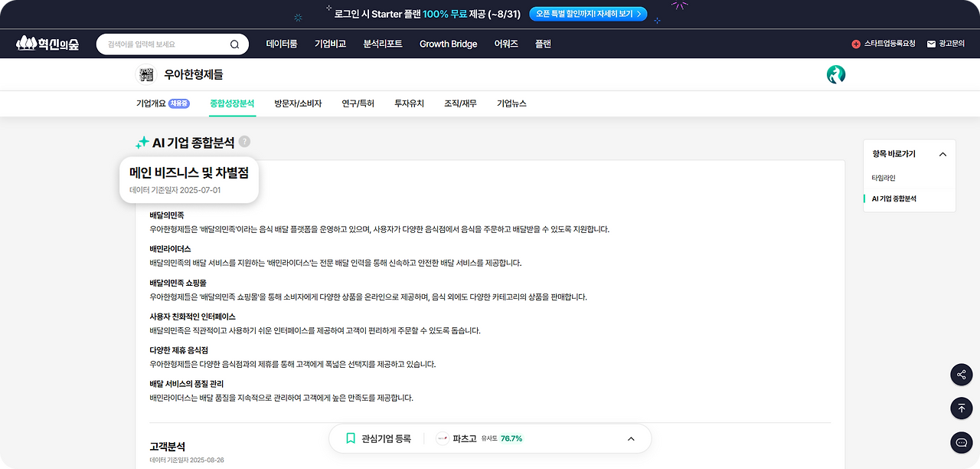
Task: Select the 종합성장분석 tab
Action: (232, 103)
